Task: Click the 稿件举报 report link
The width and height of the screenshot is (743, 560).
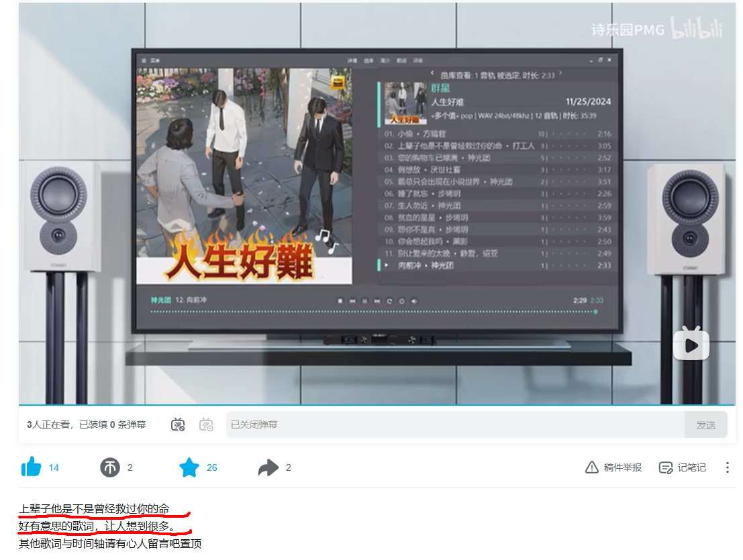Action: tap(623, 467)
